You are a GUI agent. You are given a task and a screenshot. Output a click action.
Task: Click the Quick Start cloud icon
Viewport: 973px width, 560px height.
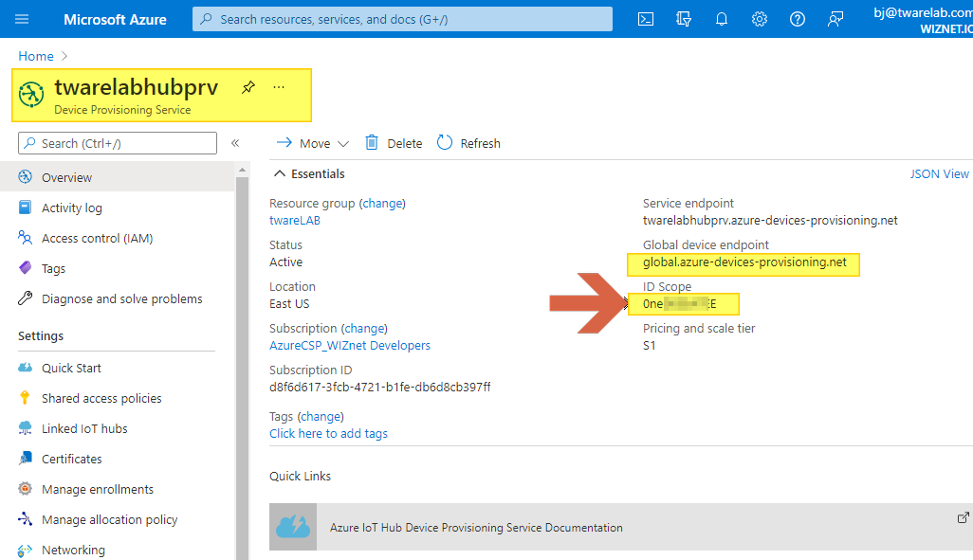(x=25, y=368)
